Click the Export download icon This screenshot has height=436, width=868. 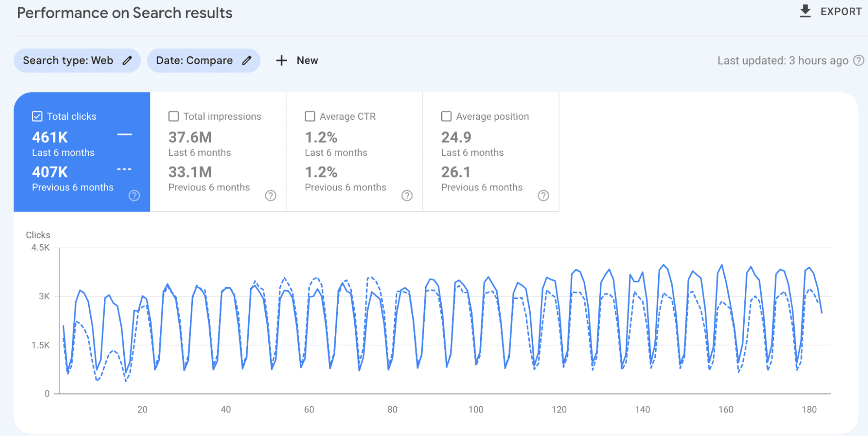point(805,11)
